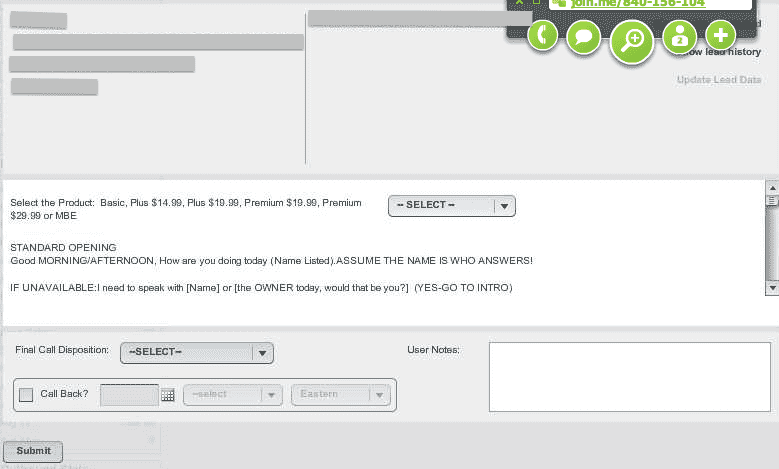Viewport: 779px width, 469px height.
Task: Click the 'IF UNAVAILABLE' script line
Action: tap(261, 288)
